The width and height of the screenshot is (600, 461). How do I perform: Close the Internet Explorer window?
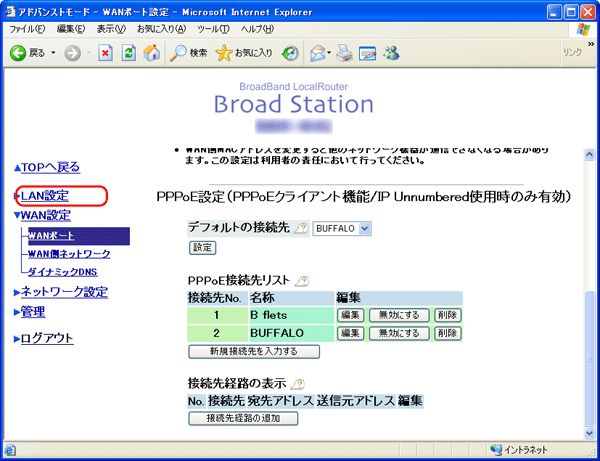pos(587,12)
